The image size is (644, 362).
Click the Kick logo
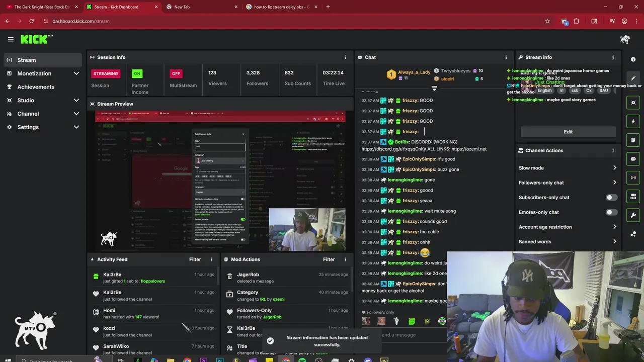point(37,39)
